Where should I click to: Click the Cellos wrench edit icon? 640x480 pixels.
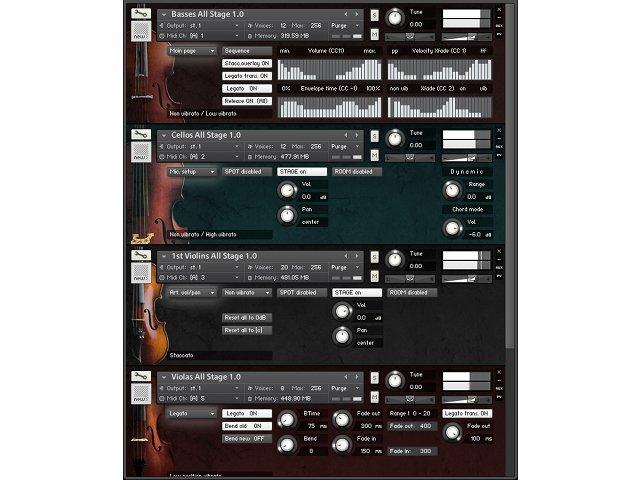(x=140, y=134)
